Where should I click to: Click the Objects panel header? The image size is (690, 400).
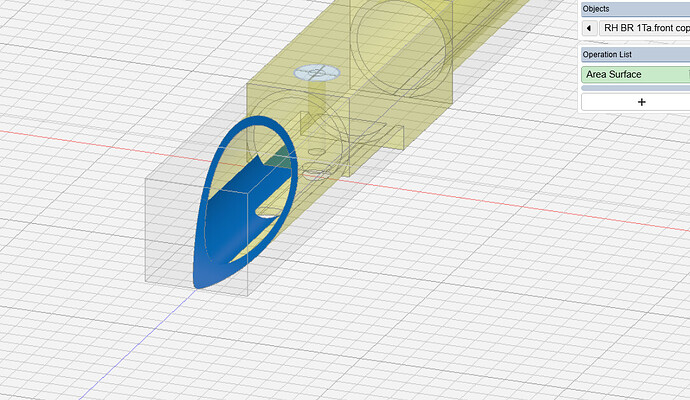point(635,9)
